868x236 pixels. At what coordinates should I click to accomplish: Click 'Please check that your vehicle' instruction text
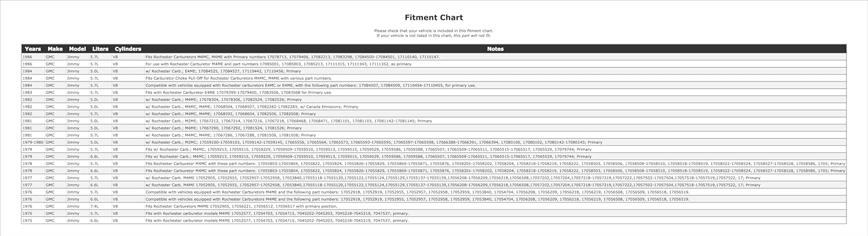point(433,30)
